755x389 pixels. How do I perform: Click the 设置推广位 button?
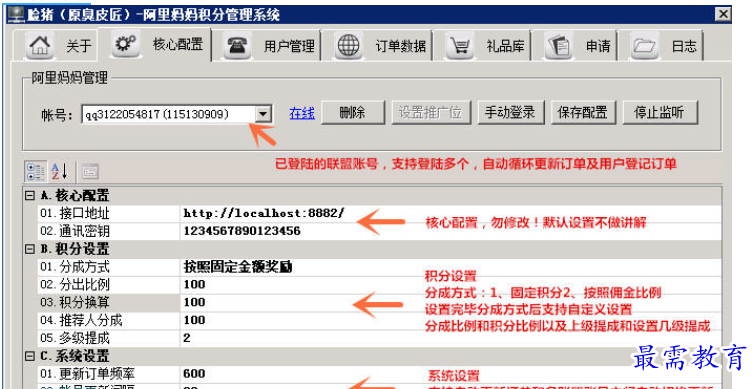pos(430,113)
